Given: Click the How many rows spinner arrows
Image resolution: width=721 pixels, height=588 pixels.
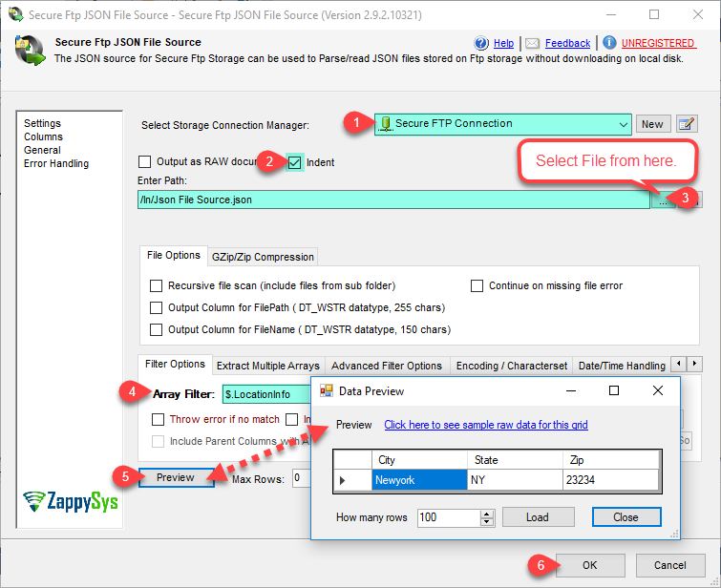Looking at the screenshot, I should 487,517.
